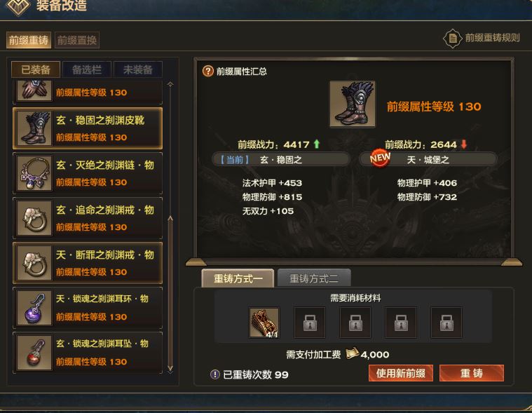This screenshot has height=413, width=532.
Task: Click the last locked material slot
Action: coord(446,323)
